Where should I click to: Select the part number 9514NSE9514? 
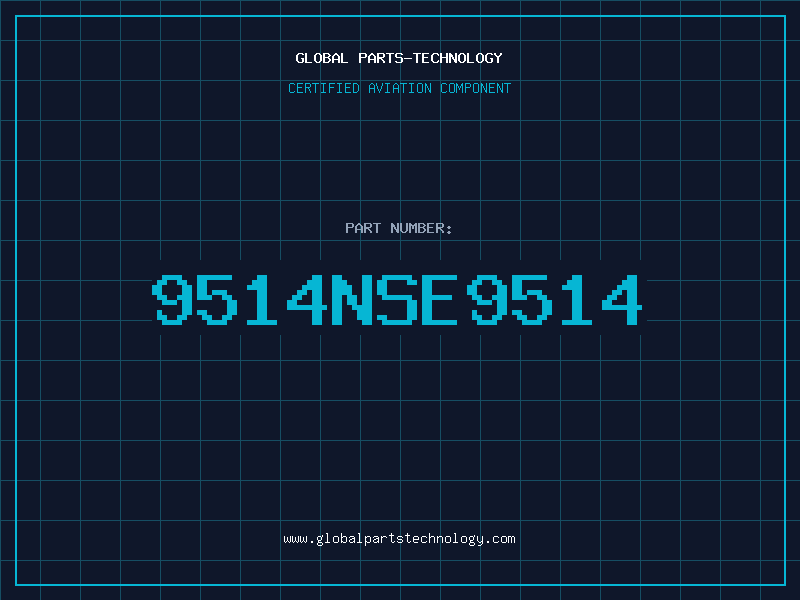(x=397, y=299)
